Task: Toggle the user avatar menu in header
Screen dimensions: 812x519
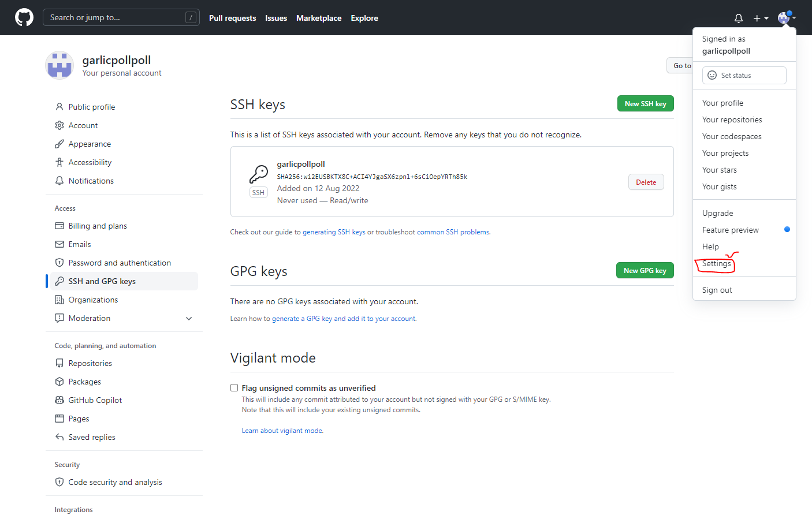Action: pos(787,18)
